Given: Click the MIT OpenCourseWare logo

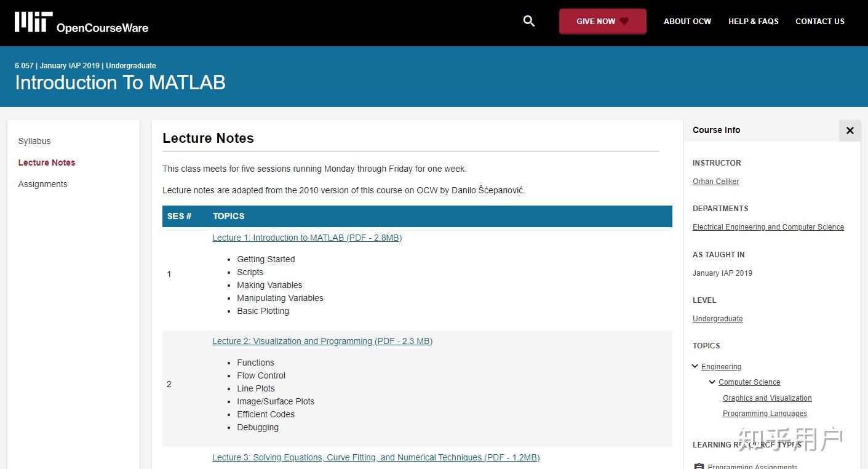Looking at the screenshot, I should 81,22.
